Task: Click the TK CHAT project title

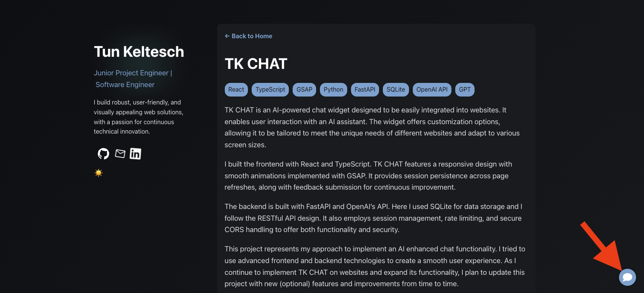Action: [x=256, y=64]
